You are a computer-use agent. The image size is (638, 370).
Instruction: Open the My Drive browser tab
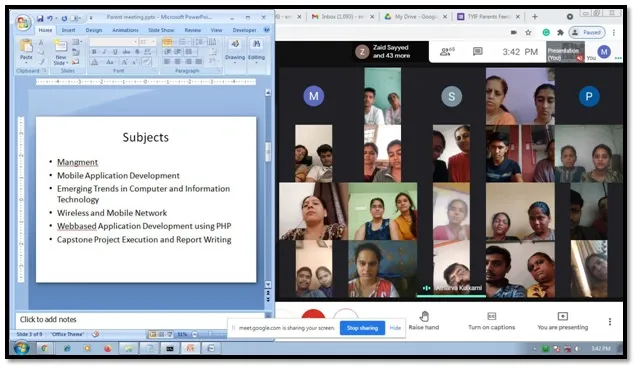click(415, 17)
